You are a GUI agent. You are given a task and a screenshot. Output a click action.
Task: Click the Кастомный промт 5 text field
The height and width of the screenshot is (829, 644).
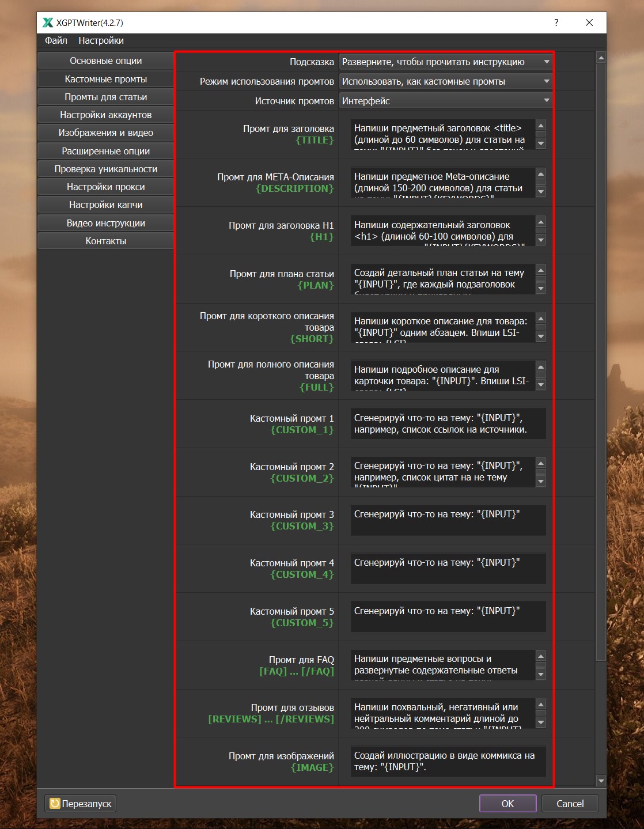pyautogui.click(x=448, y=617)
